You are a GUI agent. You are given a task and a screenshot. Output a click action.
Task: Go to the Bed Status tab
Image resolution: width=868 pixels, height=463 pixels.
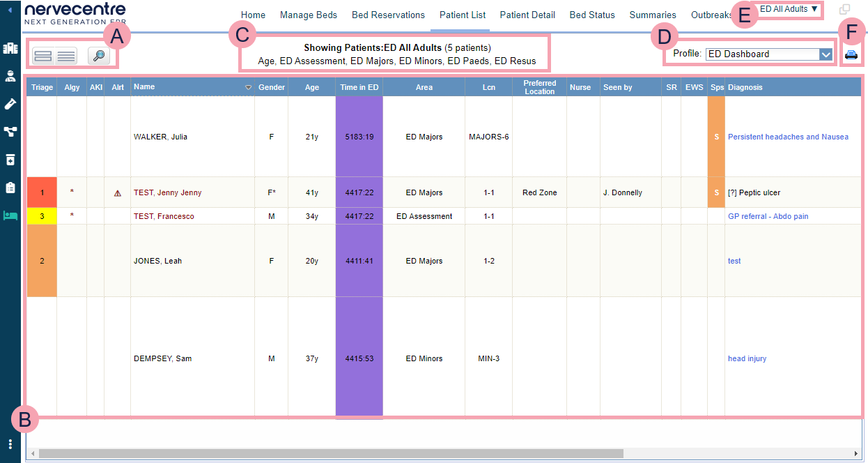point(591,15)
